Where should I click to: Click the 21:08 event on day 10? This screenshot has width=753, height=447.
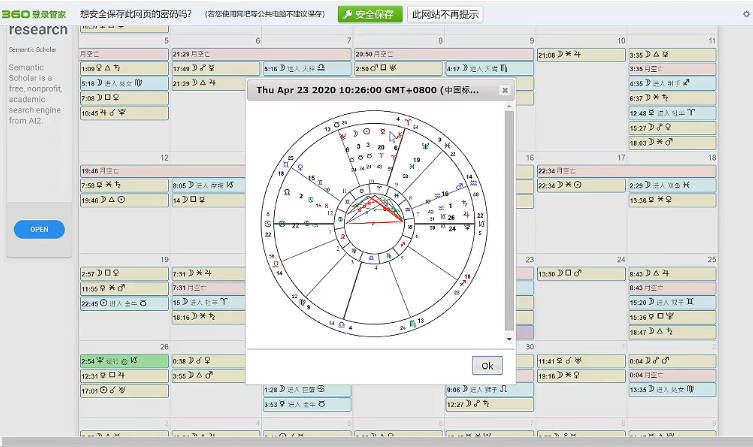[579, 54]
